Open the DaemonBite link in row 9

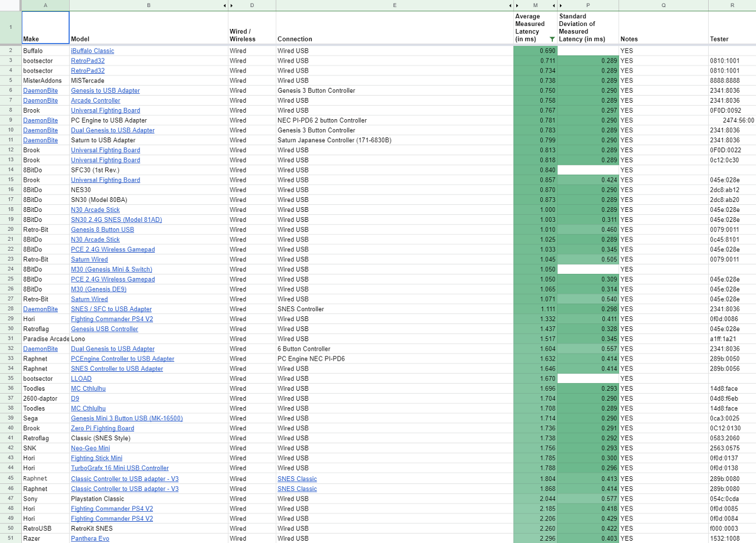[x=41, y=120]
